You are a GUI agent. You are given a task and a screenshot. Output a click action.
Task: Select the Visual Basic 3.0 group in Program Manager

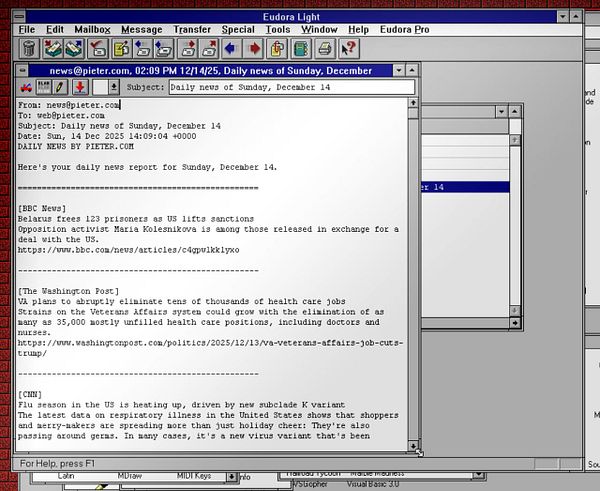coord(373,484)
